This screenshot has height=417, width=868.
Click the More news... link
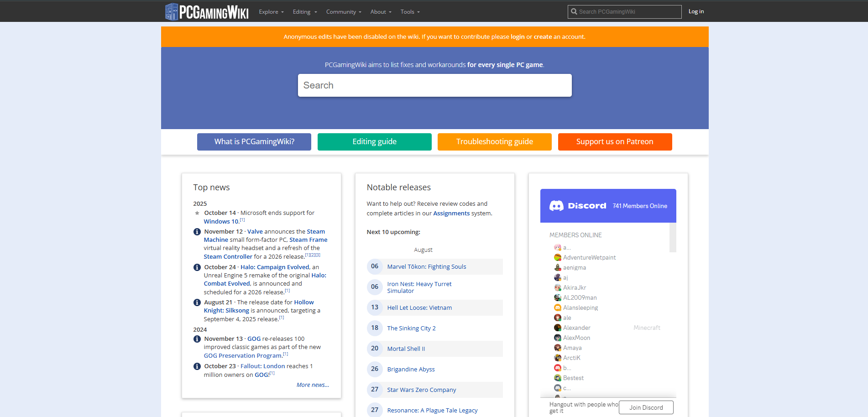[x=313, y=385]
